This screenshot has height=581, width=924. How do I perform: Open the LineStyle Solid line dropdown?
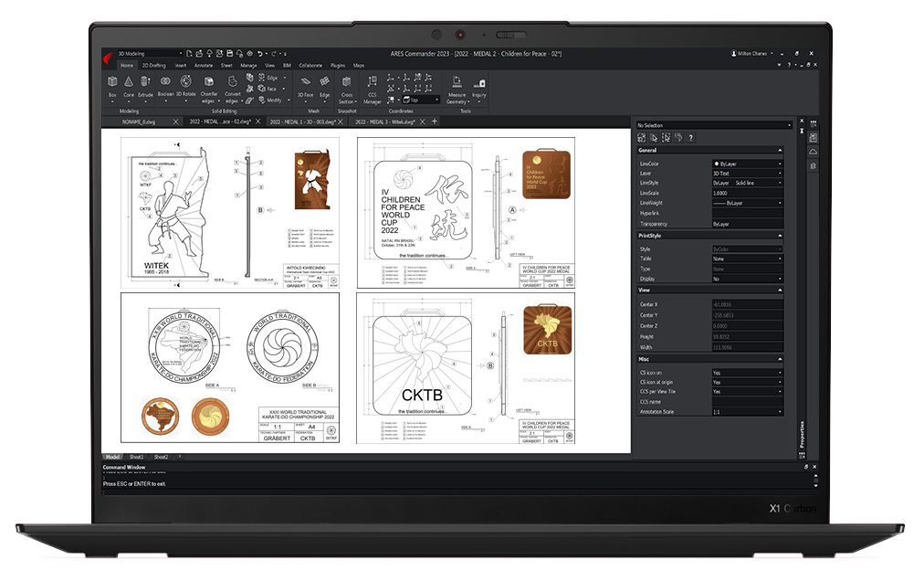click(747, 183)
